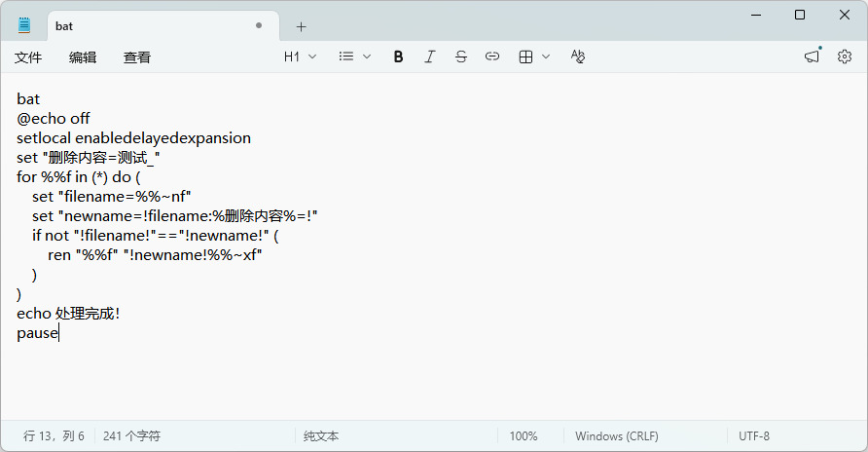
Task: Click the 'if not "!filename!"' line
Action: (x=156, y=236)
